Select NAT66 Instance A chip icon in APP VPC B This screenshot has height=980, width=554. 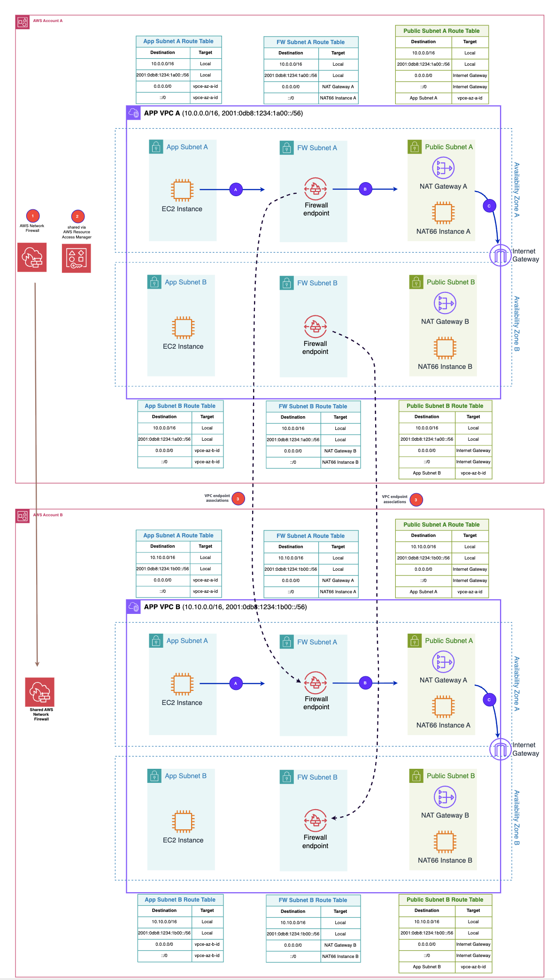pos(443,707)
